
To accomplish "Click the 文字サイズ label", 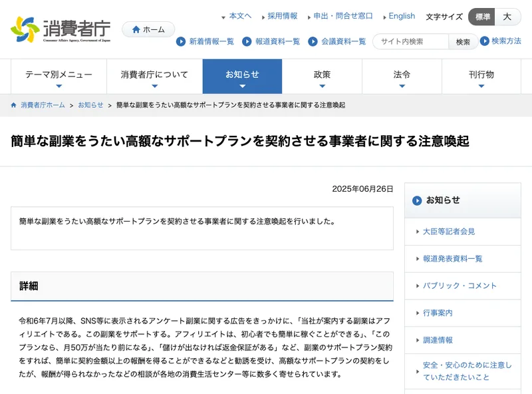I will tap(444, 17).
